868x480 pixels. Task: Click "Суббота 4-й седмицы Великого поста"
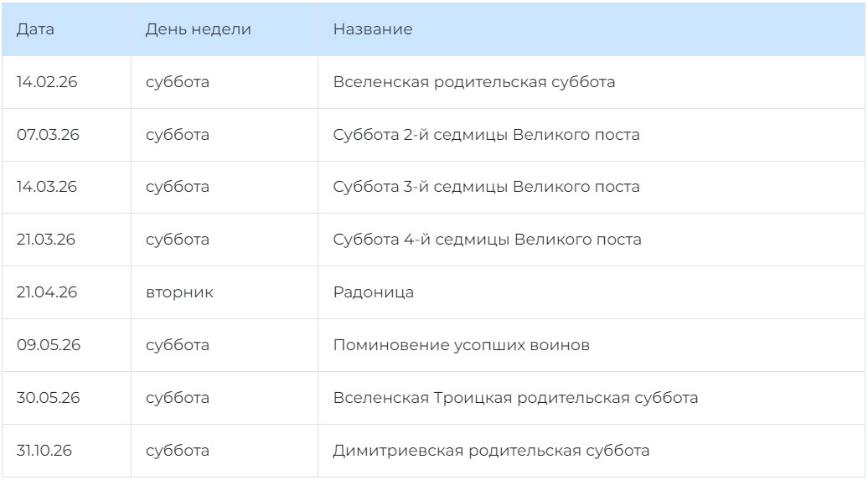click(x=488, y=240)
